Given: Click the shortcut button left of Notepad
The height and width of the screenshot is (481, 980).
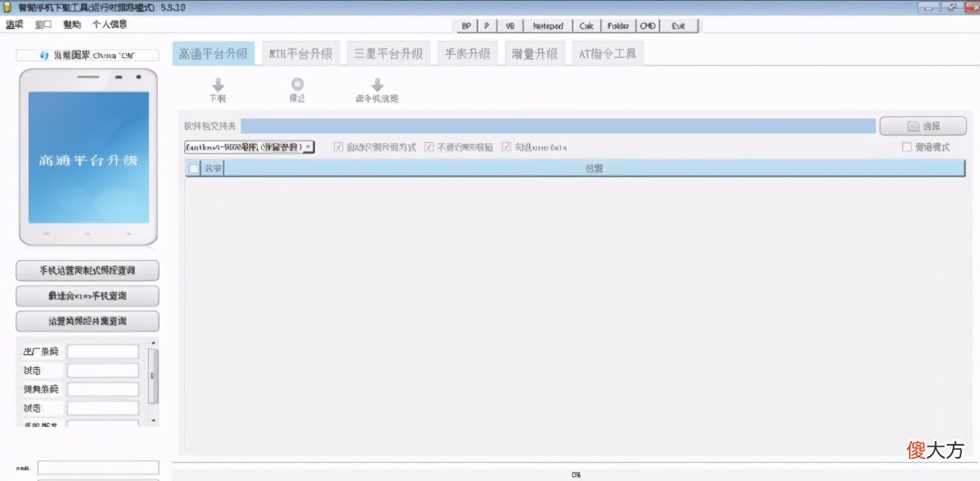Looking at the screenshot, I should click(510, 25).
